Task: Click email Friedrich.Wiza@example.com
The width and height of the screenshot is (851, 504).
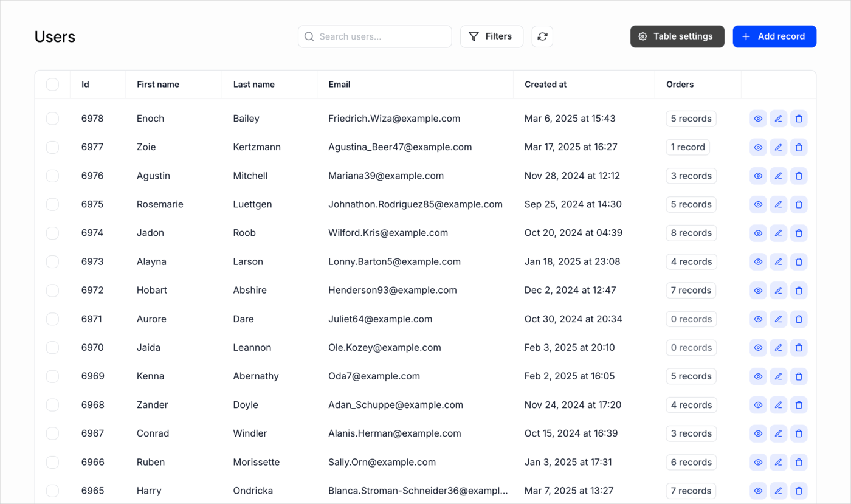Action: tap(394, 119)
